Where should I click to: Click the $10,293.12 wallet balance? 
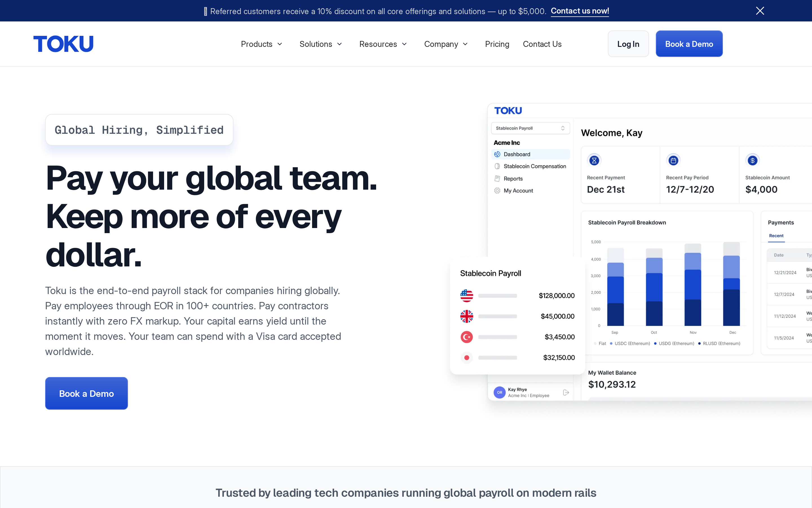(x=612, y=384)
